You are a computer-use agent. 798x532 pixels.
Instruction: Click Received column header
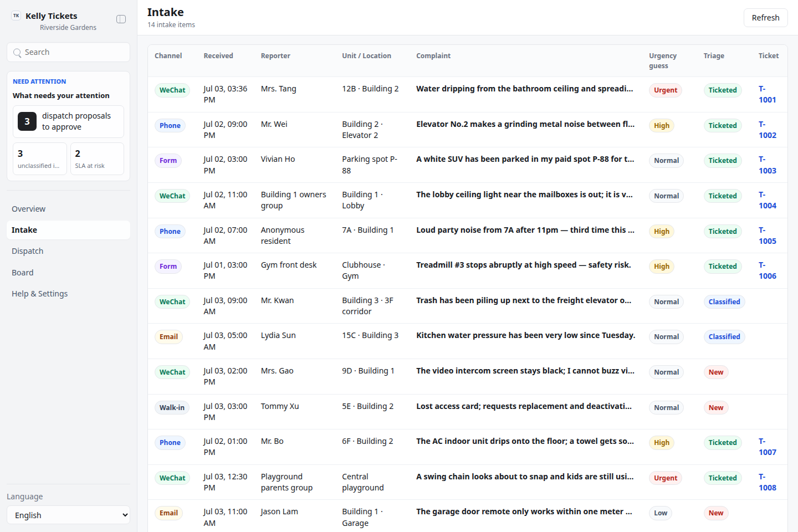pyautogui.click(x=218, y=56)
